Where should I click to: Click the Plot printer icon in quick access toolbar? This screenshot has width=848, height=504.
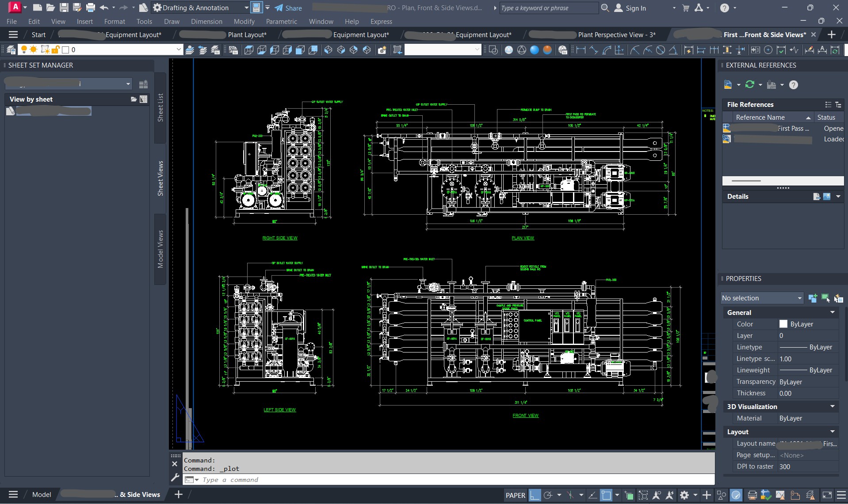[x=90, y=8]
